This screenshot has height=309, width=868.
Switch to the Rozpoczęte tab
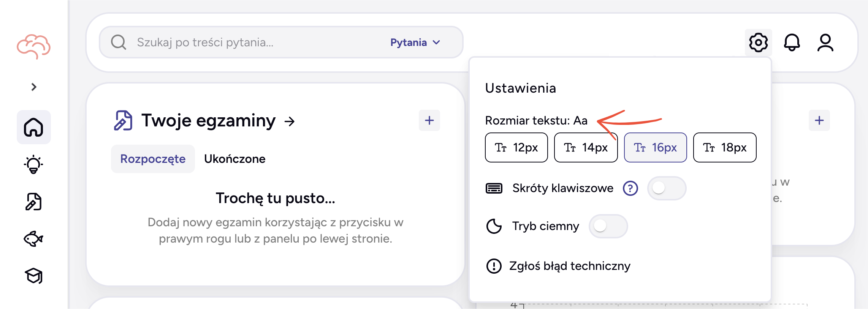pos(153,159)
